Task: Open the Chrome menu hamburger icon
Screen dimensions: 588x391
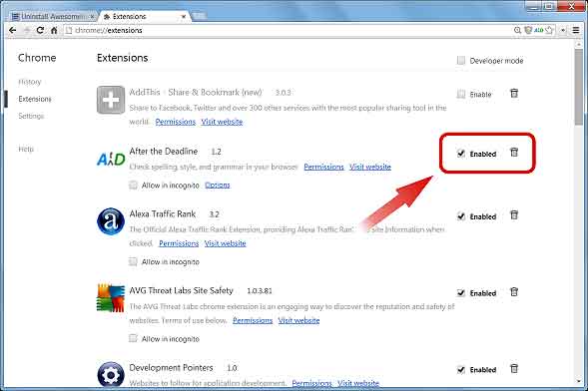Action: tap(576, 30)
